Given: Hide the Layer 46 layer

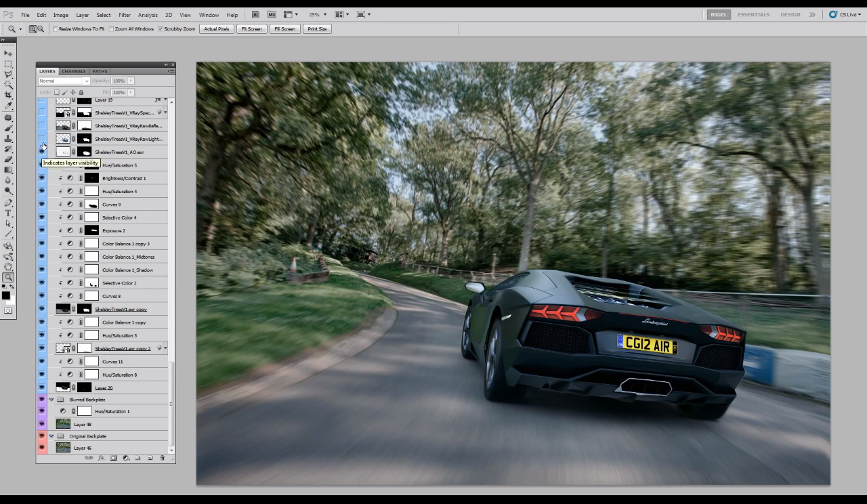Looking at the screenshot, I should click(41, 448).
